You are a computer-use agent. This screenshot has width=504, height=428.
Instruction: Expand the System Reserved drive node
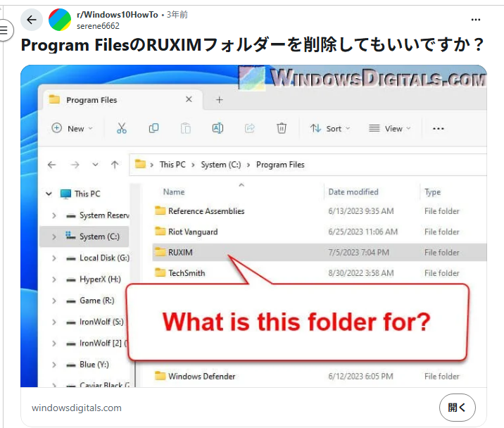tap(54, 215)
